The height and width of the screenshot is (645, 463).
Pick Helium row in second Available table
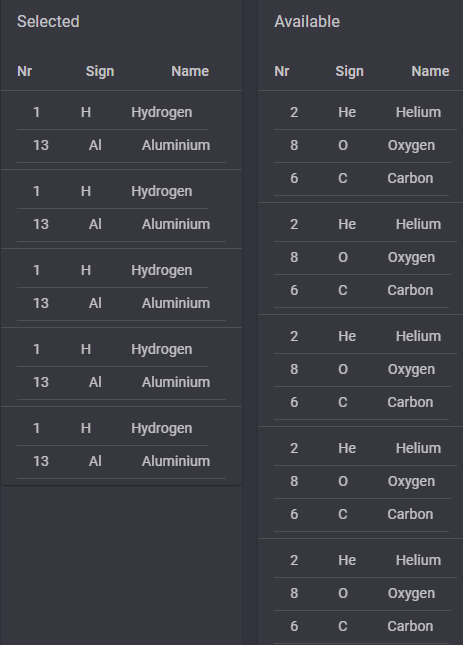[366, 224]
